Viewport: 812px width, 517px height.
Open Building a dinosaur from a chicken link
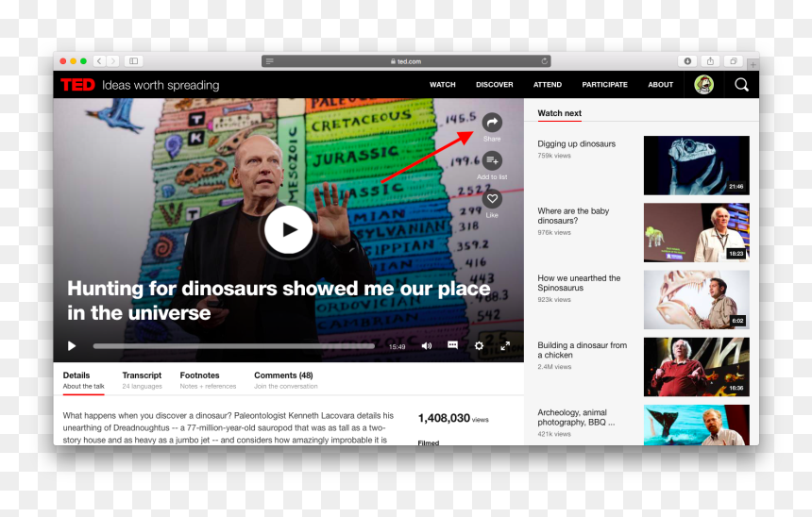click(582, 350)
